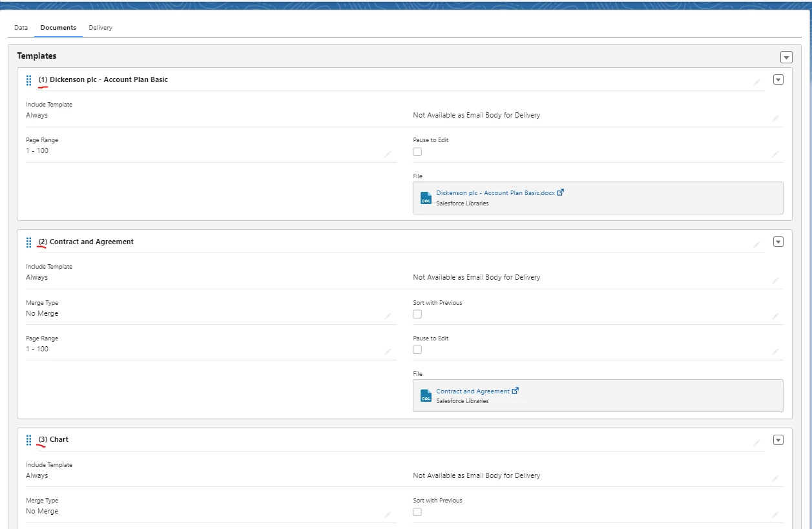Open the Chart template card dropdown
Screen dimensions: 812x529
pyautogui.click(x=778, y=440)
